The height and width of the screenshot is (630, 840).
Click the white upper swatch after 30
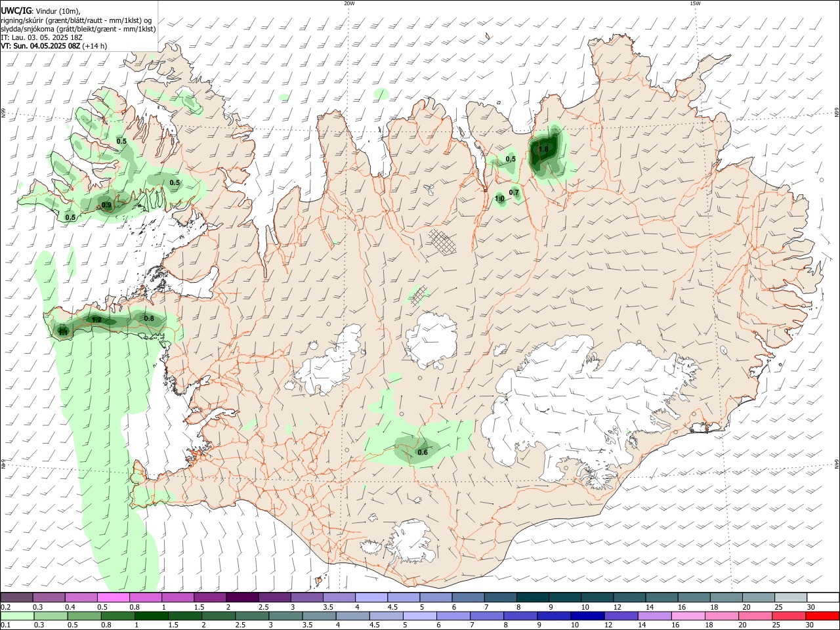pyautogui.click(x=823, y=597)
